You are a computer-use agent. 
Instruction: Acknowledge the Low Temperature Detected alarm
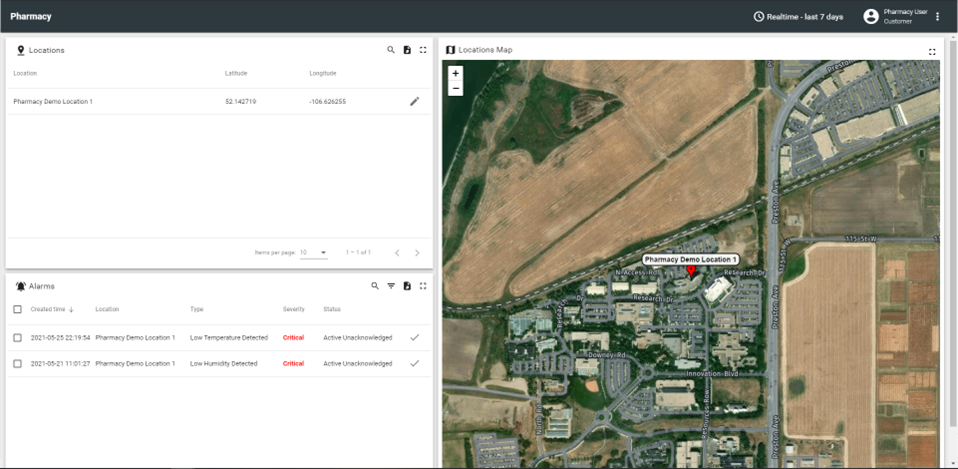(x=415, y=337)
